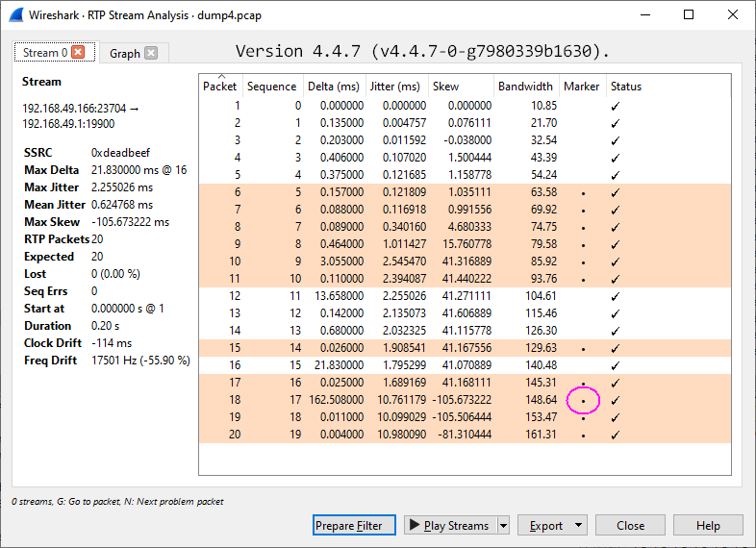Click marker dot in packet 11 row
Image resolution: width=756 pixels, height=548 pixels.
click(584, 280)
